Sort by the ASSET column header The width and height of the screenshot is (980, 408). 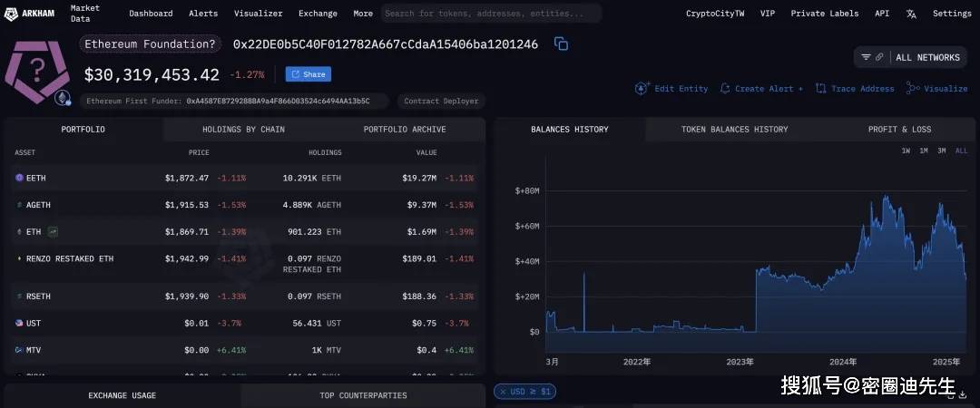[25, 152]
